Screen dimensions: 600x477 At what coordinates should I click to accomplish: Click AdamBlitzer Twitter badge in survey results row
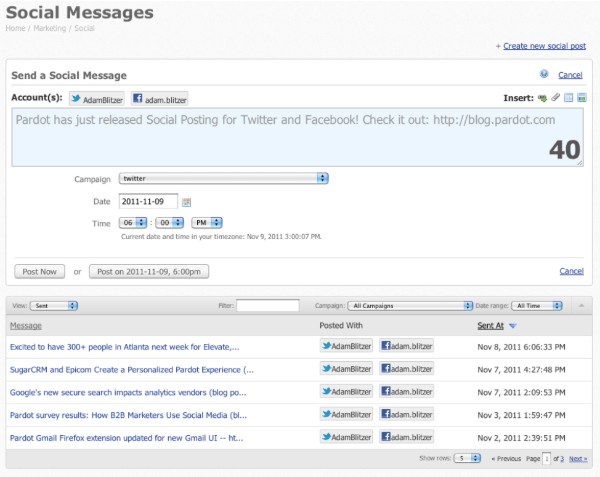[346, 414]
